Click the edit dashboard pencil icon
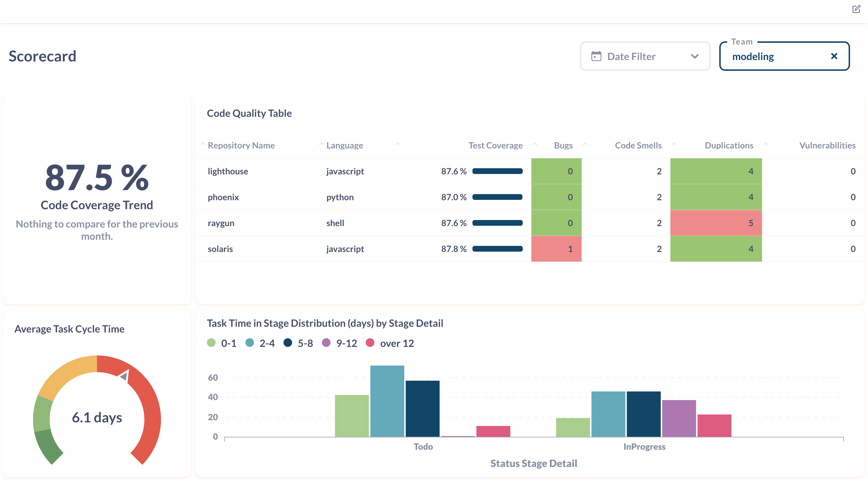 click(856, 9)
